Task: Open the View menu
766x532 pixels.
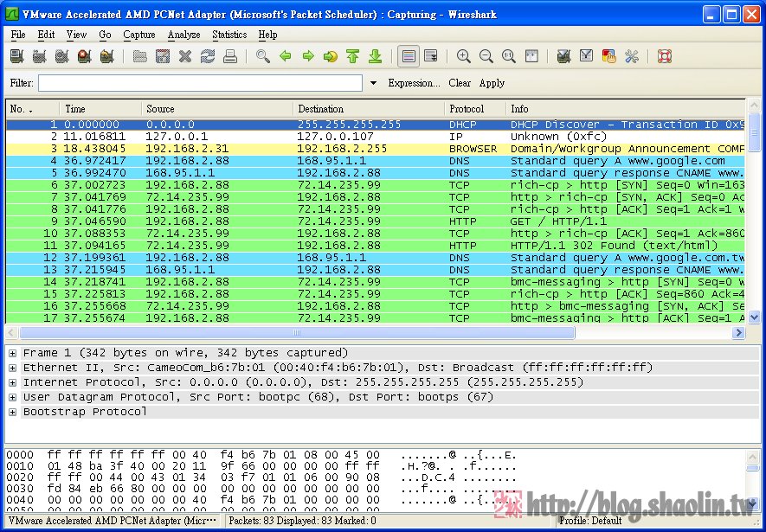Action: pos(76,35)
